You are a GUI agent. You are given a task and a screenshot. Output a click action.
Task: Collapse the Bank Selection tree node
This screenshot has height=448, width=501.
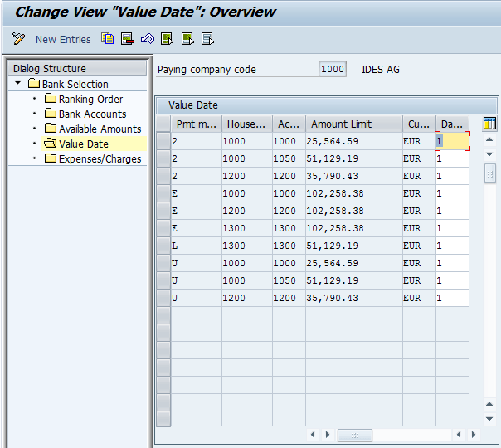coord(18,84)
